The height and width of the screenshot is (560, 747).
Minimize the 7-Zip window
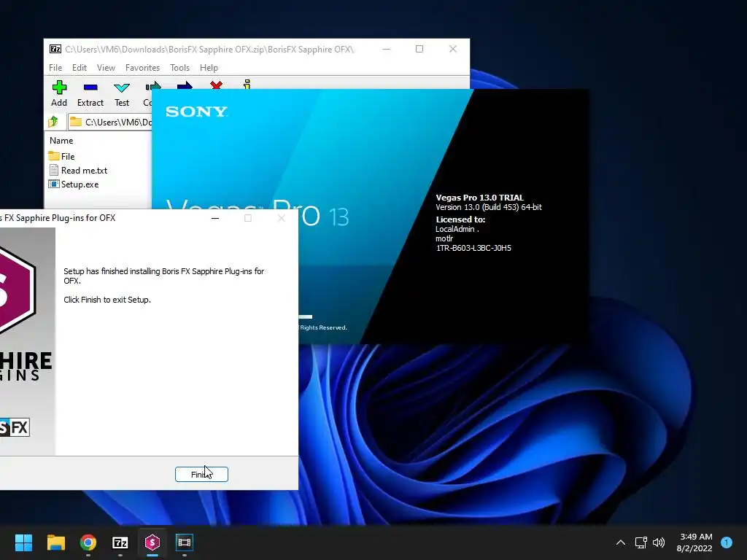pyautogui.click(x=387, y=49)
